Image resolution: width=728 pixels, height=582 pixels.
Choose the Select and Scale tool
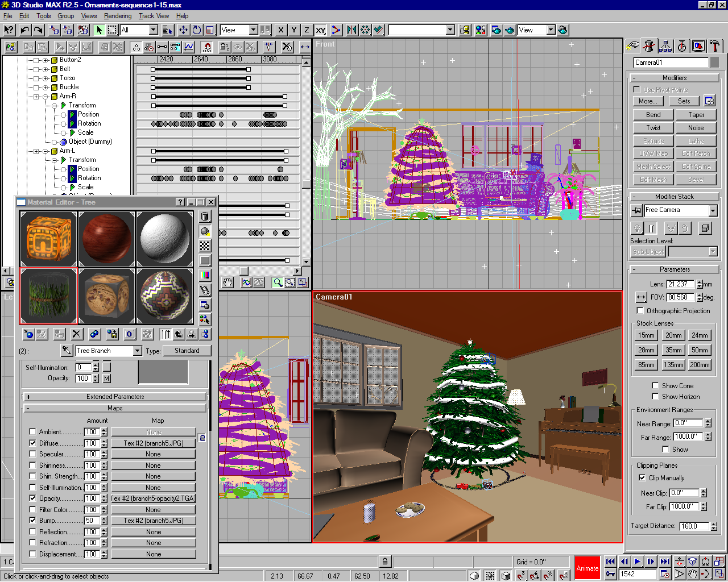coord(210,30)
